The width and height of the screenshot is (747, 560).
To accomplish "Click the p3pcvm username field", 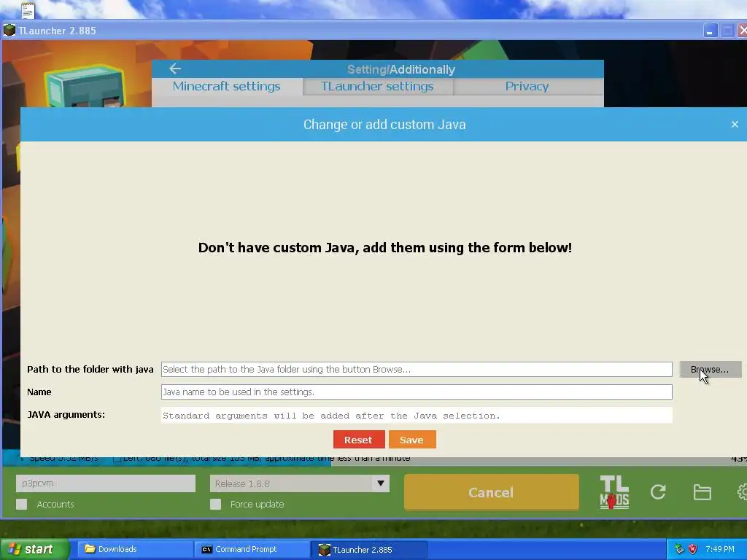I will pos(106,483).
